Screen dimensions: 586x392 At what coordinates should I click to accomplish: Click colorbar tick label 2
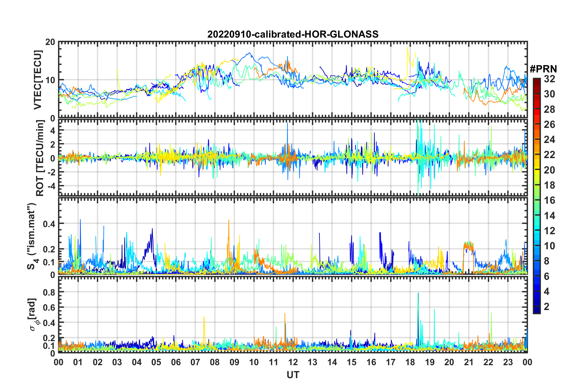point(547,306)
